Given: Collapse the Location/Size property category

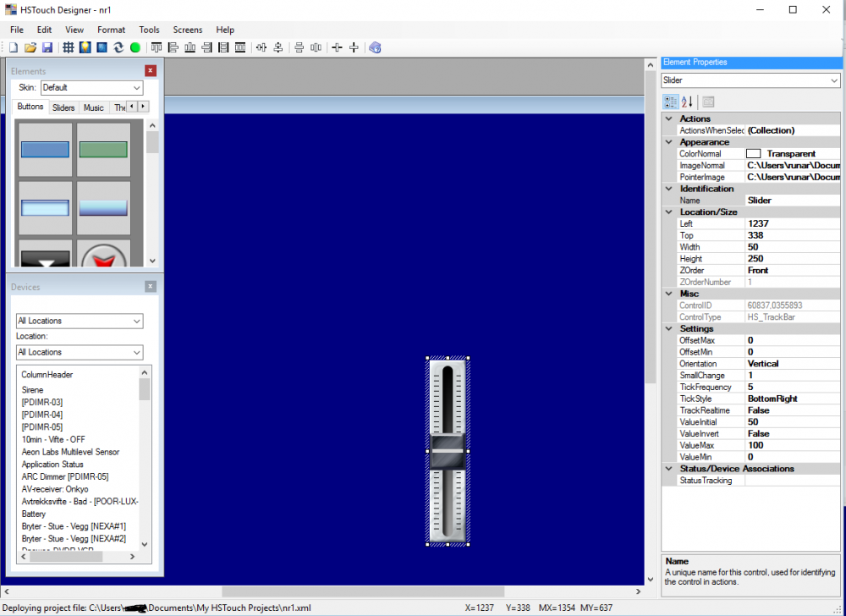Looking at the screenshot, I should click(x=669, y=212).
